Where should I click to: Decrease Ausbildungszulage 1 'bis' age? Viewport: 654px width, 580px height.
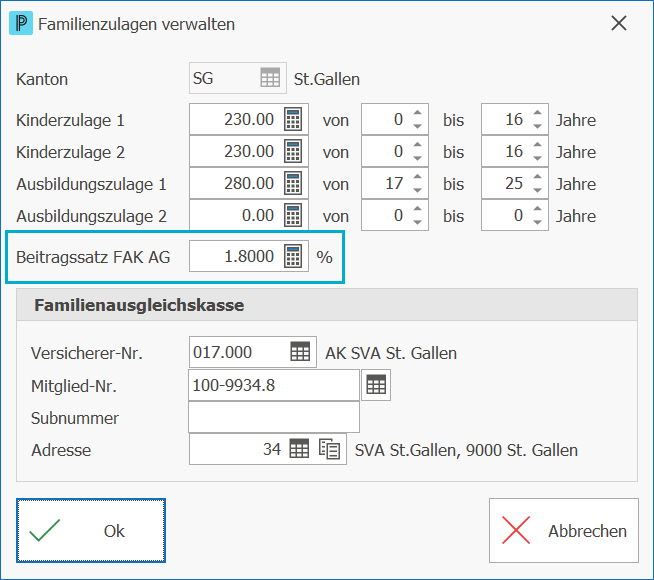coord(538,191)
